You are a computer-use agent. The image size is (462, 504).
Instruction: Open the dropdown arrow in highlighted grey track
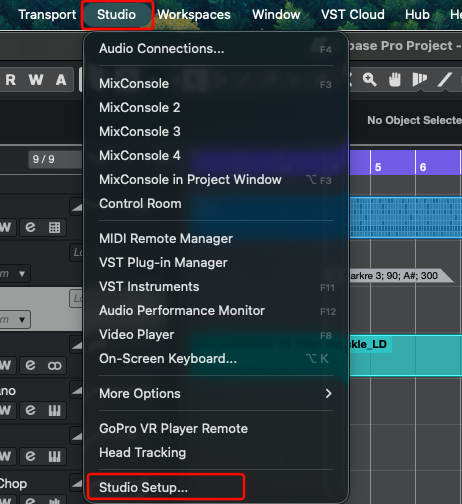[x=22, y=320]
